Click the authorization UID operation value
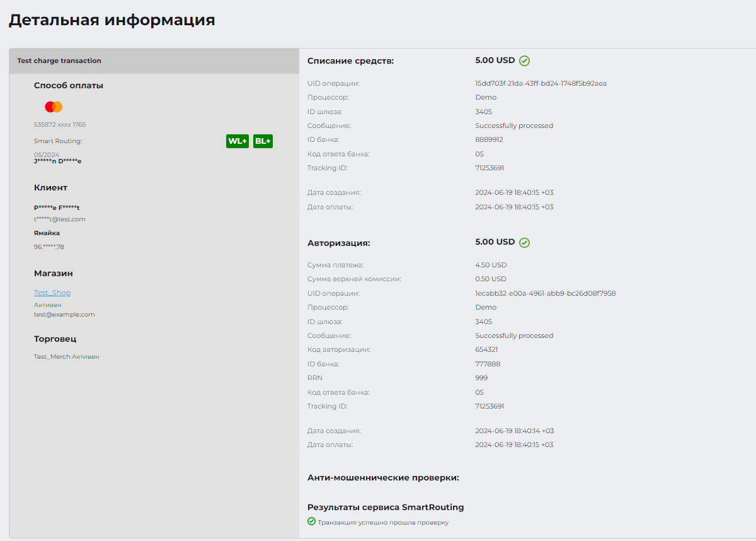756x541 pixels. [545, 293]
